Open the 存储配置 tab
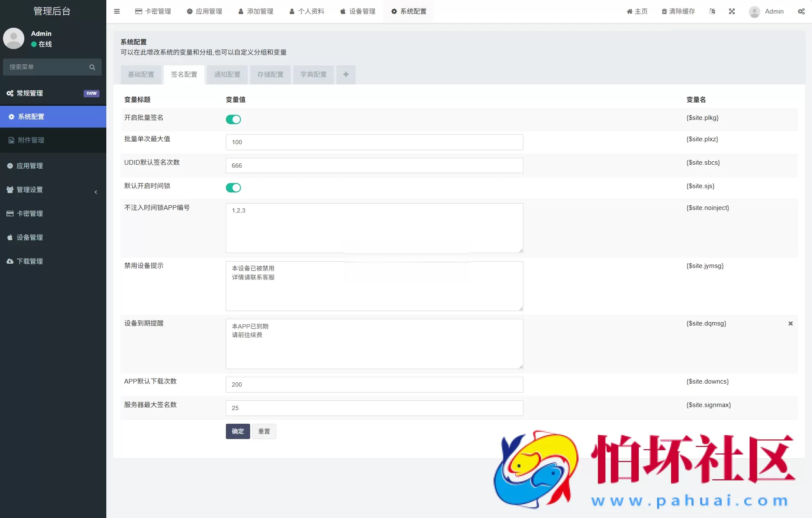 tap(270, 74)
